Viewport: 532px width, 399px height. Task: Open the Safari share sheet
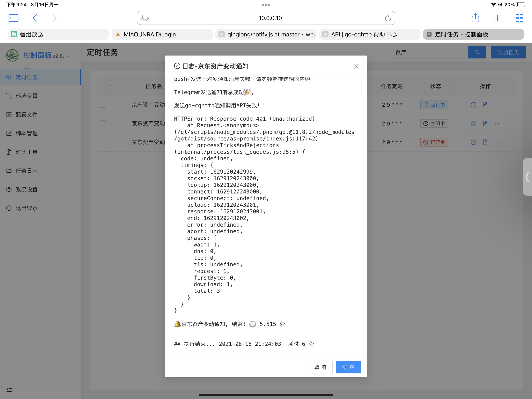475,18
